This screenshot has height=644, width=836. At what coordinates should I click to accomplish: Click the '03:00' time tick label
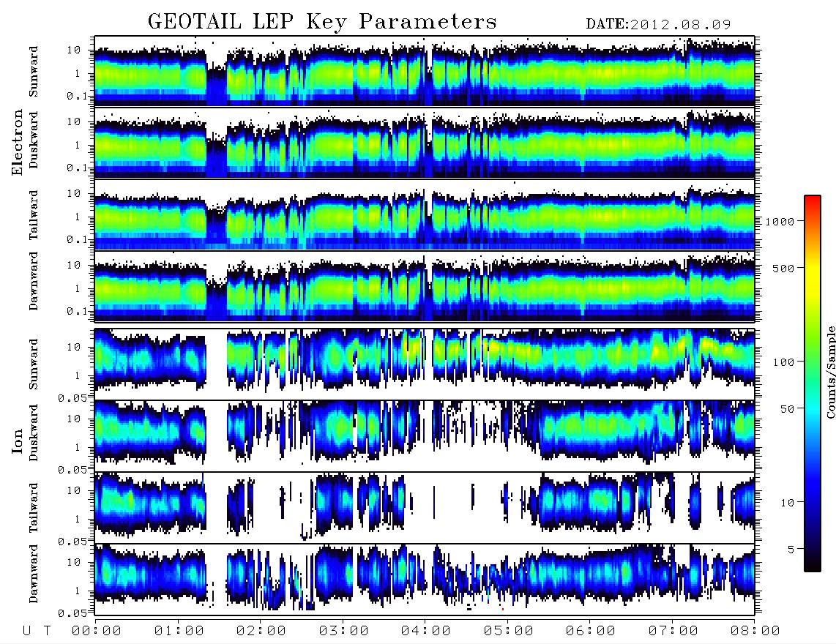(344, 632)
